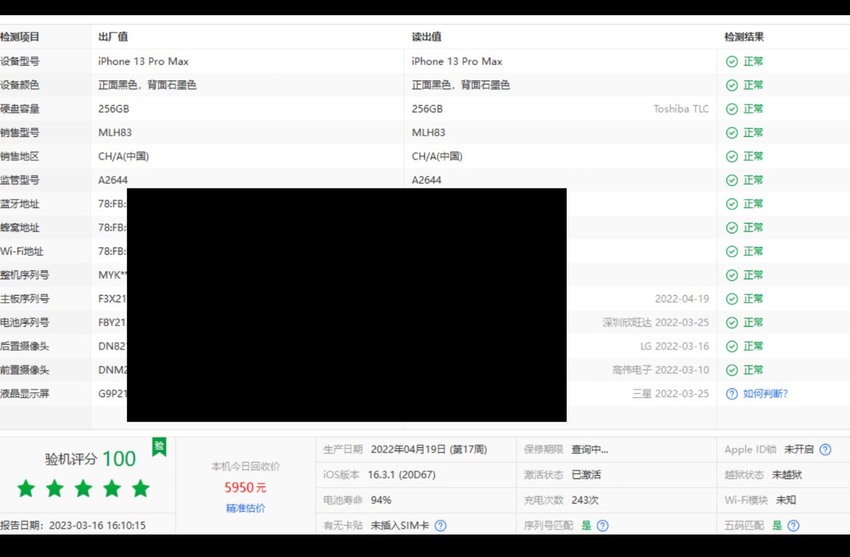Click the 充电次数 value 243次

coord(585,500)
